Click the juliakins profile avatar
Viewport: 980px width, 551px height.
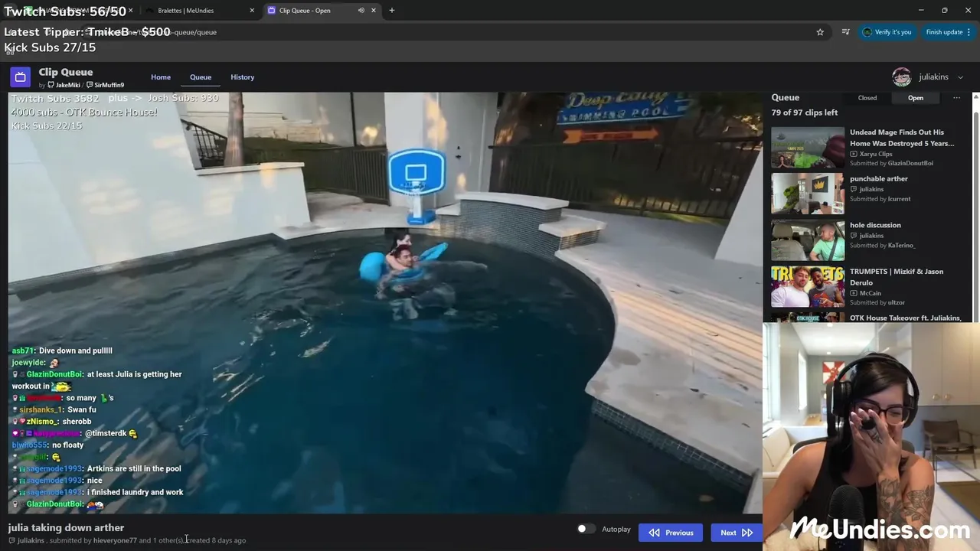coord(902,77)
